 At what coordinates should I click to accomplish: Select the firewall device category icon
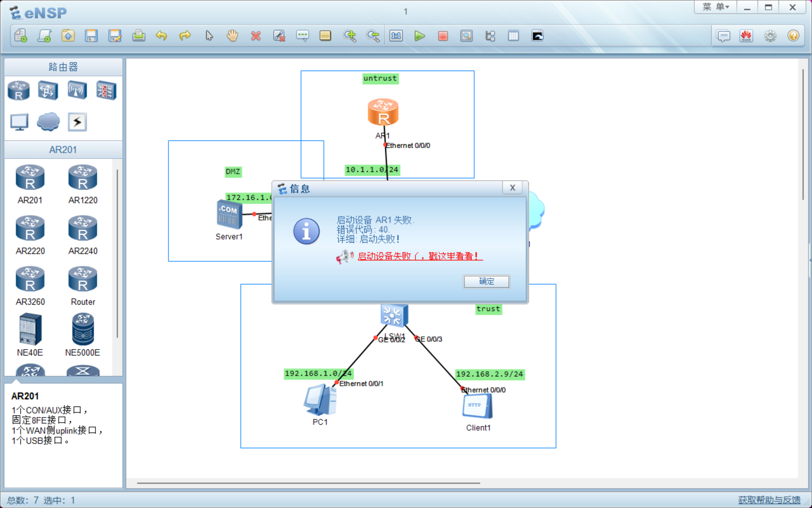click(x=106, y=90)
